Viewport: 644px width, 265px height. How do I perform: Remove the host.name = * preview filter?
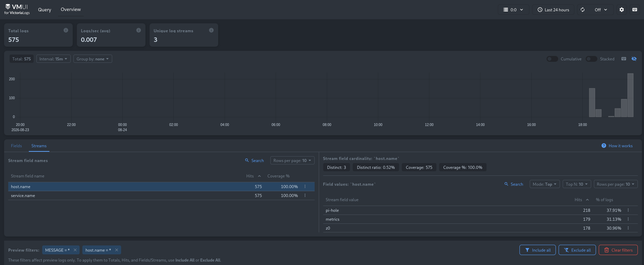[x=117, y=250]
